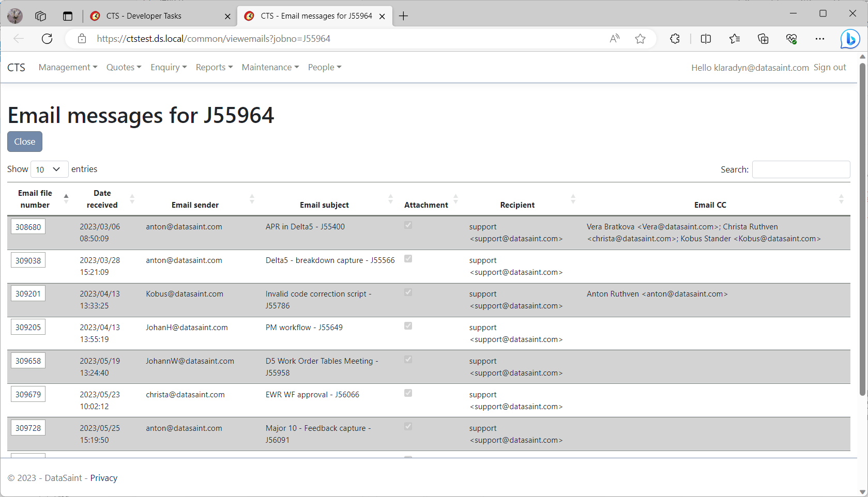Open a new browser tab
The height and width of the screenshot is (497, 868).
(404, 16)
